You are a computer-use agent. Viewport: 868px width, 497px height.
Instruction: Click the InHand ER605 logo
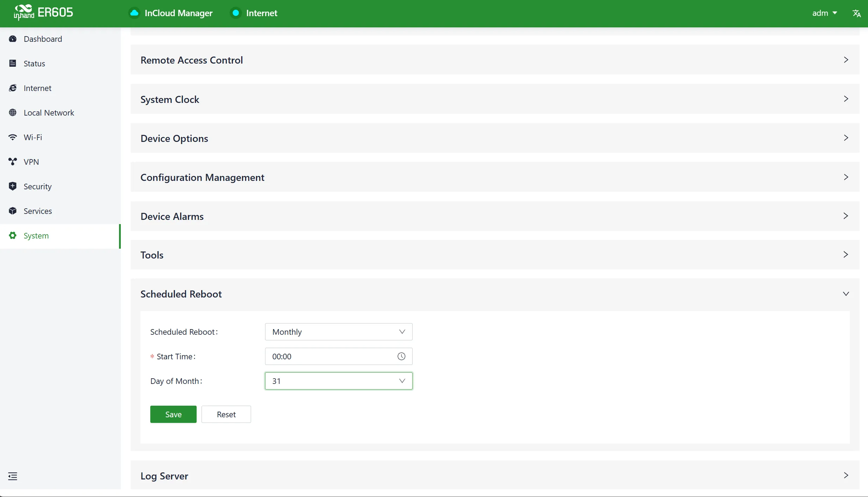pyautogui.click(x=43, y=13)
